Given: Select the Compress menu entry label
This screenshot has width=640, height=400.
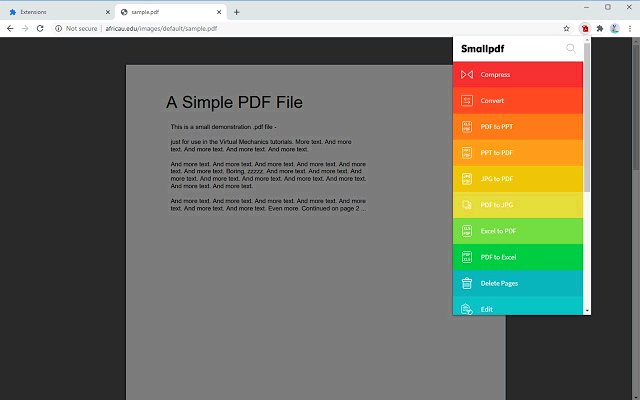Looking at the screenshot, I should pyautogui.click(x=495, y=75).
